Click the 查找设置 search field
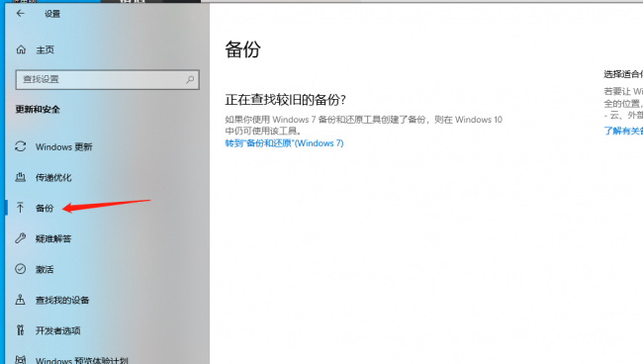643x364 pixels. pyautogui.click(x=108, y=79)
